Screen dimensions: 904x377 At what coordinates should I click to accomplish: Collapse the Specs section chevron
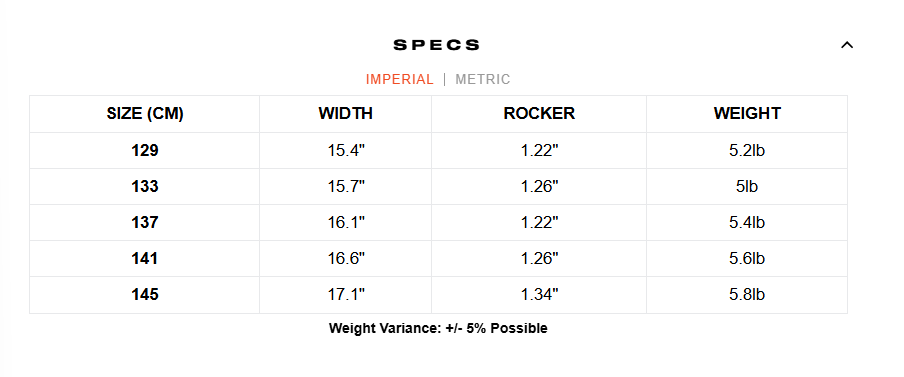[x=846, y=45]
